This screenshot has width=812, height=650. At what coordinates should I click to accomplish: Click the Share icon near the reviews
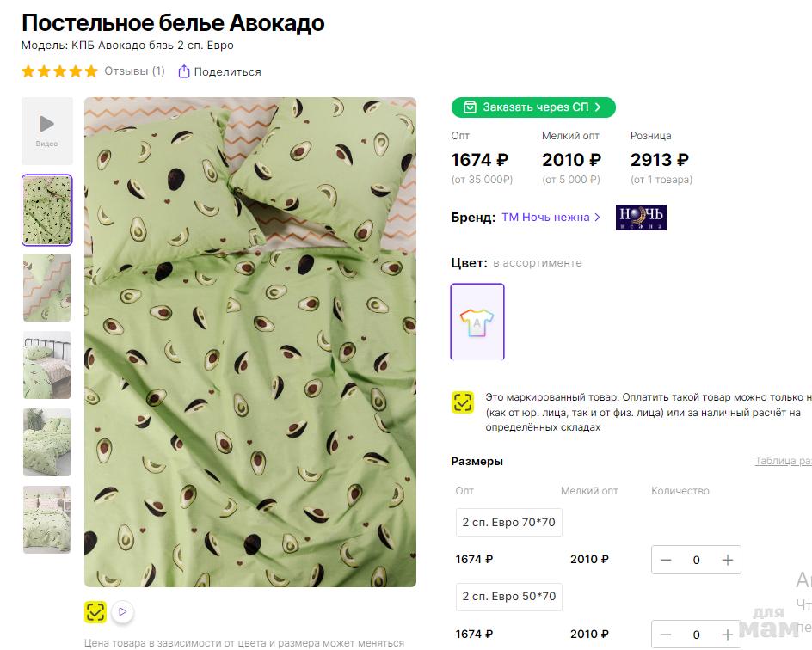pos(183,71)
